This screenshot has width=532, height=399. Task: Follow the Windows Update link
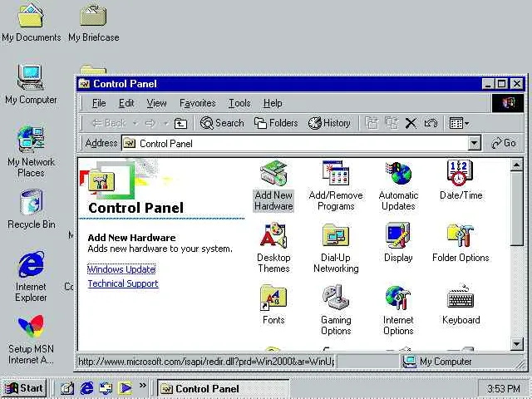(x=121, y=269)
